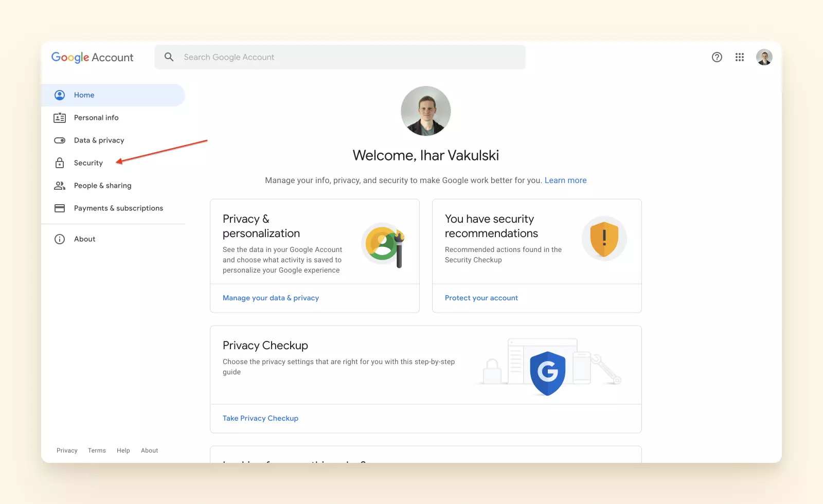Click the Security lock icon in sidebar

click(x=60, y=163)
